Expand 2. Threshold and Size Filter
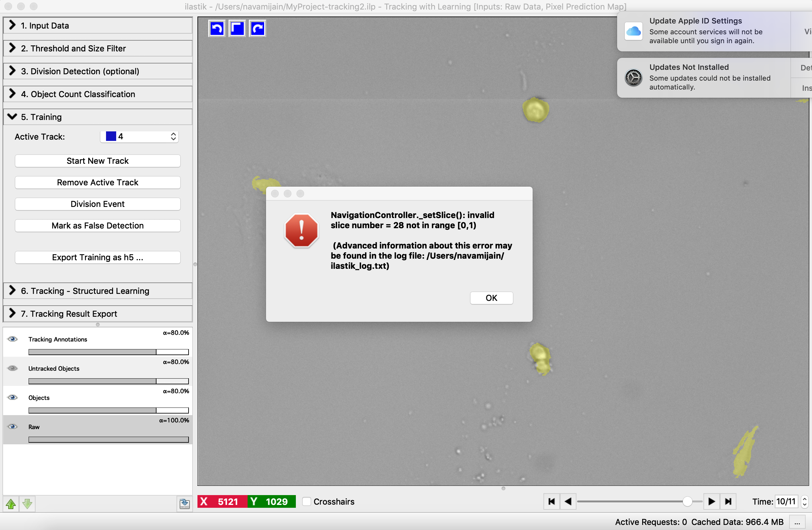 tap(97, 49)
